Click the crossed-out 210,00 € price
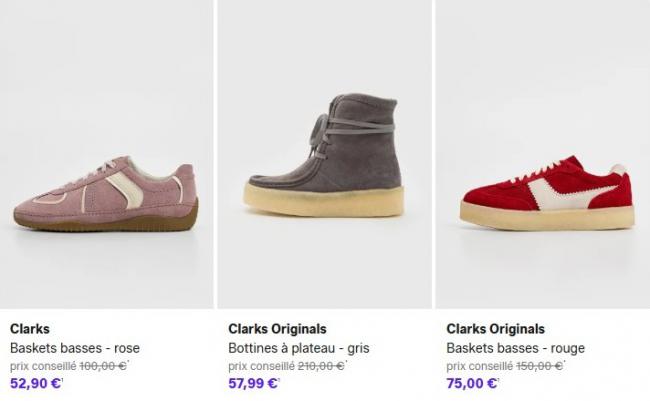Screen dimensions: 650x401 (x=321, y=366)
